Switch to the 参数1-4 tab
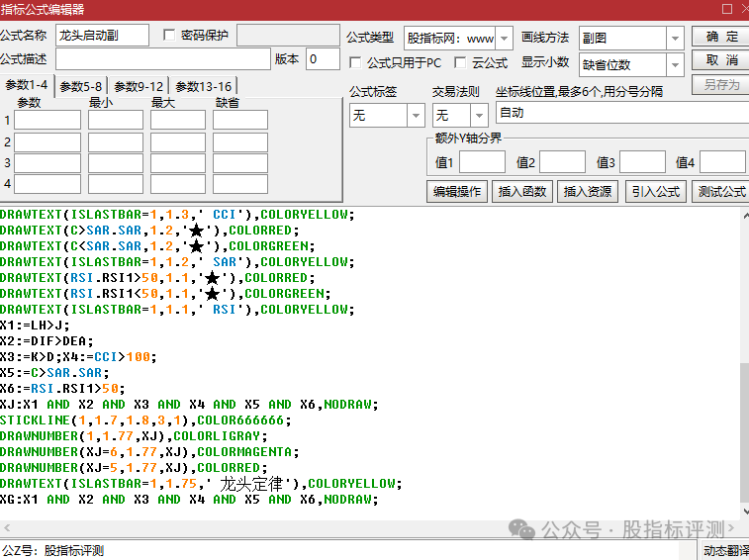Screen dimensions: 749x560 point(27,85)
